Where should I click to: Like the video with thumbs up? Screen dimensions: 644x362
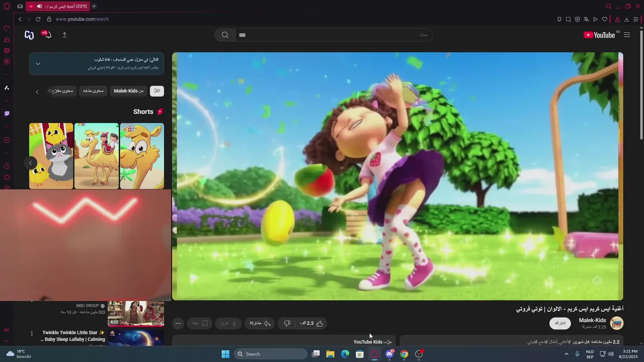312,323
